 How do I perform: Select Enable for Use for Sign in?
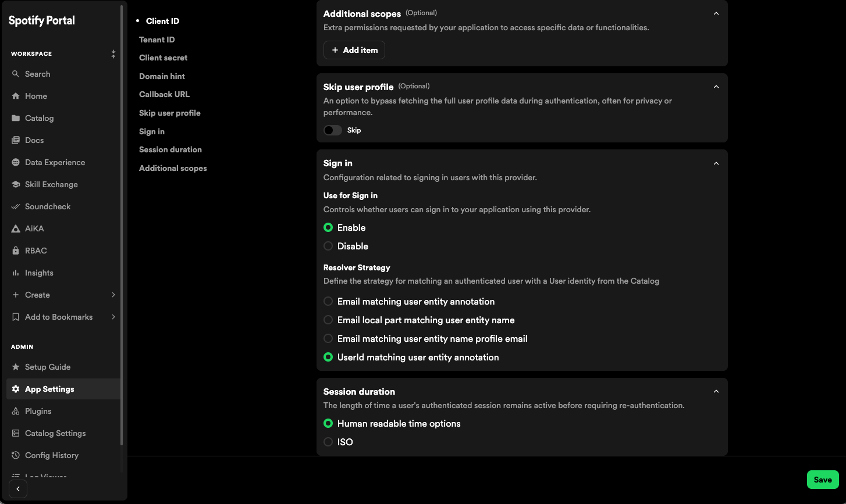(328, 227)
